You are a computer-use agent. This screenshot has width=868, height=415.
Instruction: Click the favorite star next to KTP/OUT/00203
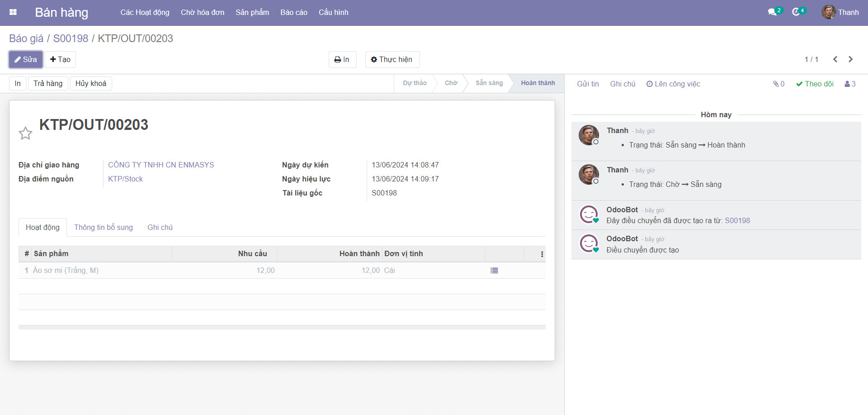25,133
